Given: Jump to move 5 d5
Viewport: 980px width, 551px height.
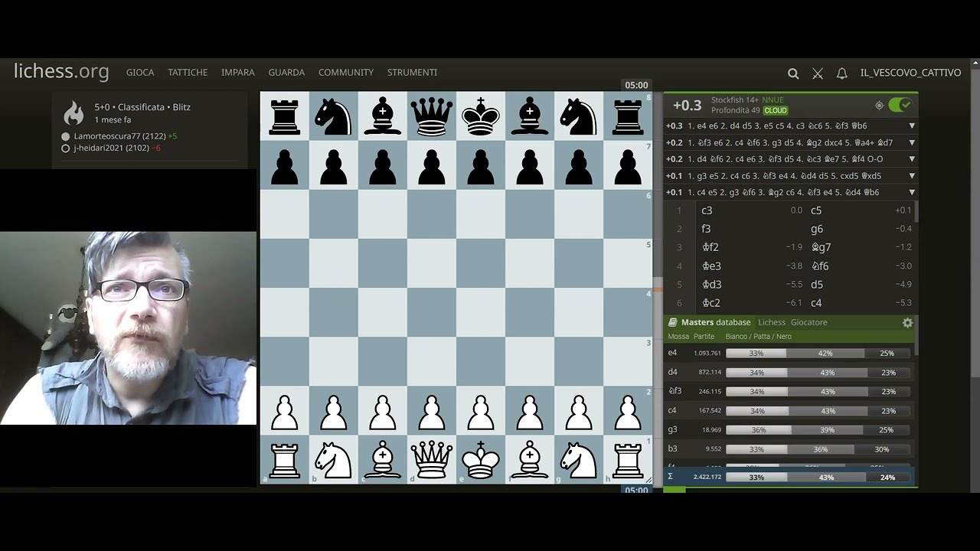Looking at the screenshot, I should click(860, 285).
